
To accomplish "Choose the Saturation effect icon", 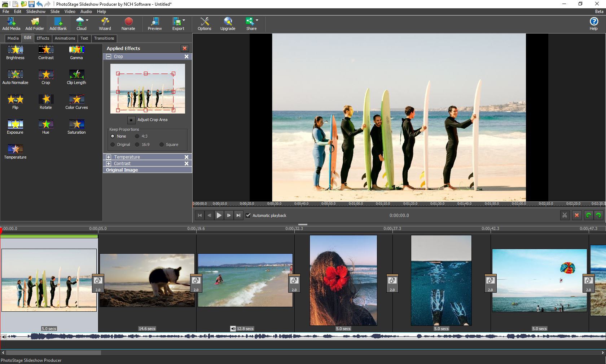I will (76, 124).
